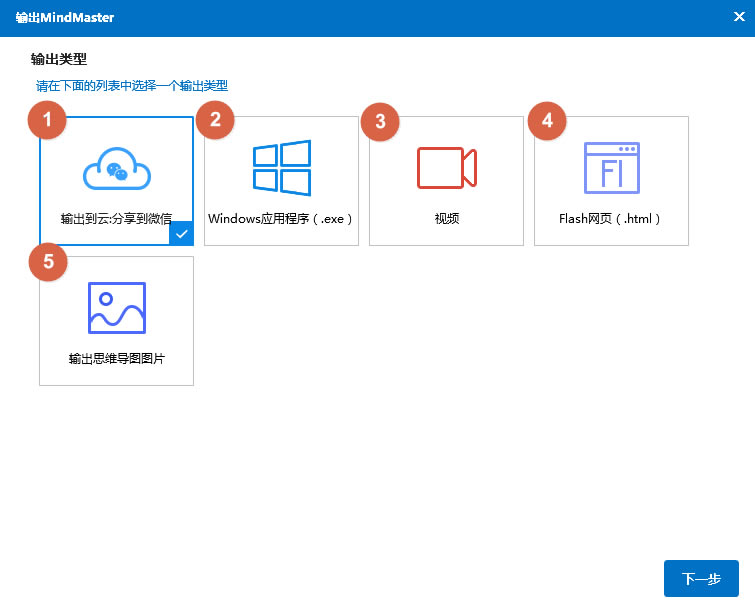Close the 输出MindMaster dialog

[x=739, y=17]
